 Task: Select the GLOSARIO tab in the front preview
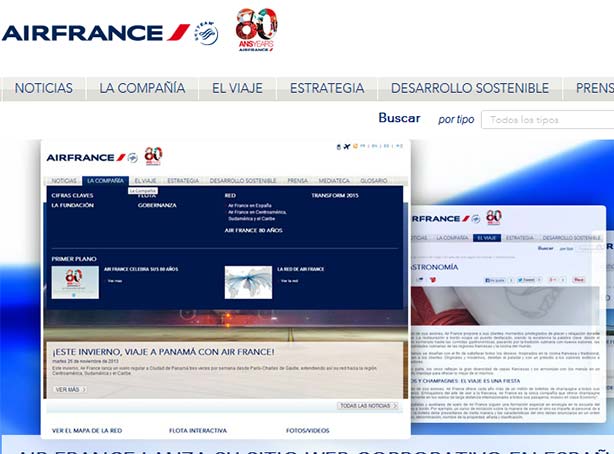374,181
